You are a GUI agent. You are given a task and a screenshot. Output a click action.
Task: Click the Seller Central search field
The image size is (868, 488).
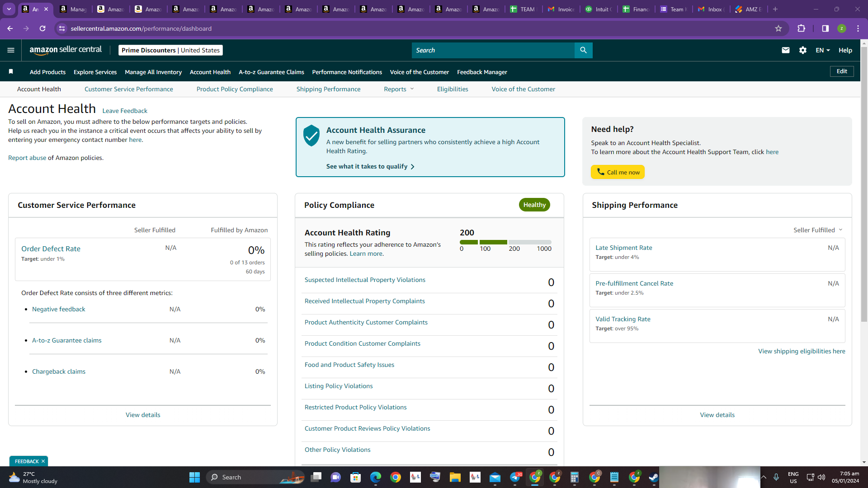(493, 50)
